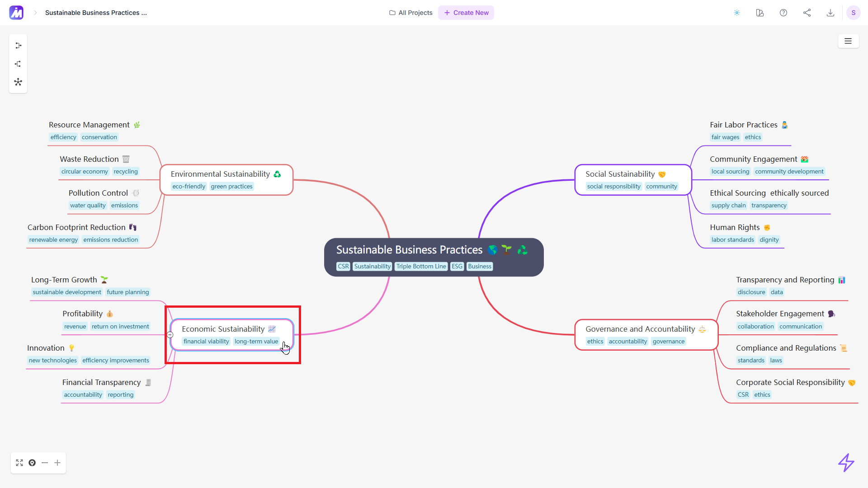Open the hamburger menu on canvas
The height and width of the screenshot is (488, 868).
(x=848, y=41)
